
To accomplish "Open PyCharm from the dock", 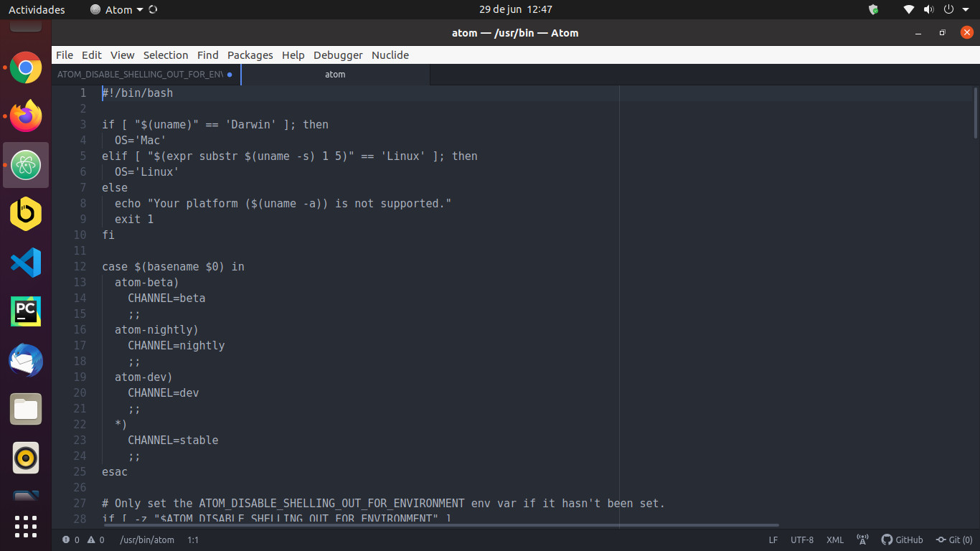I will [x=26, y=311].
